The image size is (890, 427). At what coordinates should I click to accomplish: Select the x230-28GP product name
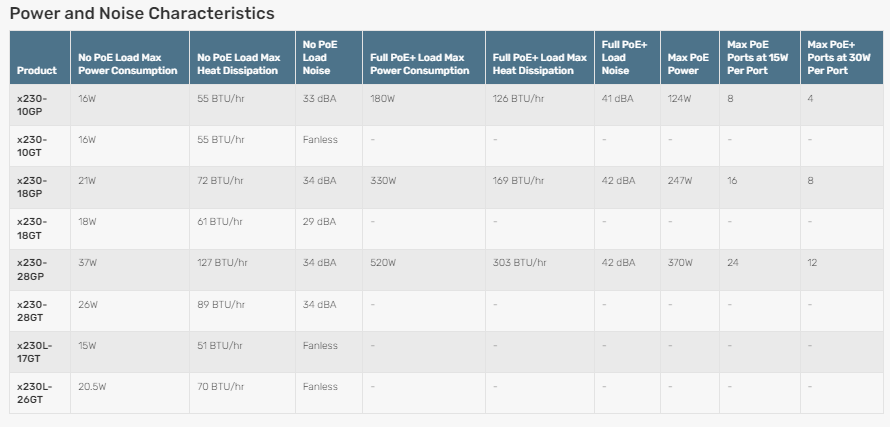[32, 269]
